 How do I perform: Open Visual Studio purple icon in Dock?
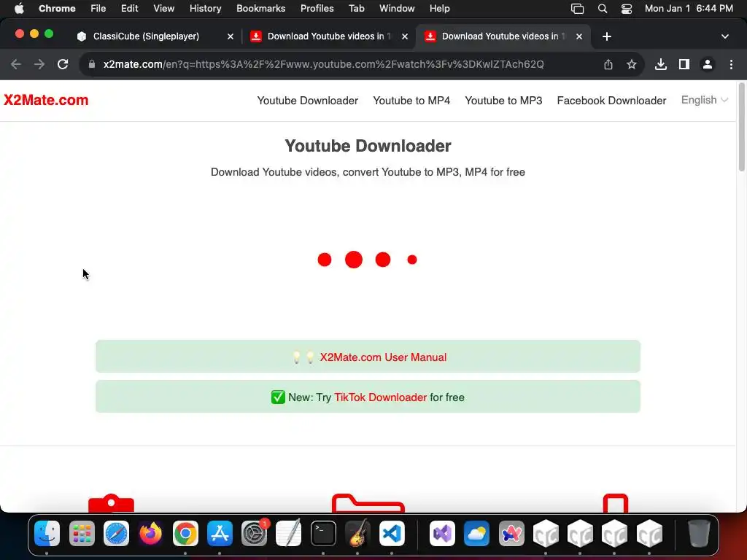[x=442, y=533]
